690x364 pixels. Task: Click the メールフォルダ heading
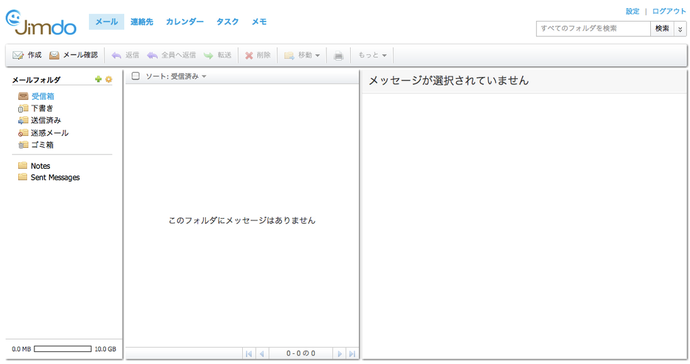point(36,80)
